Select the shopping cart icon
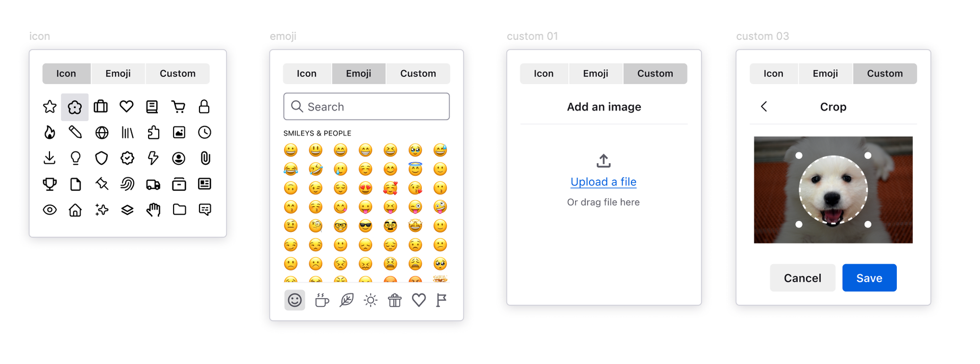 click(x=178, y=107)
